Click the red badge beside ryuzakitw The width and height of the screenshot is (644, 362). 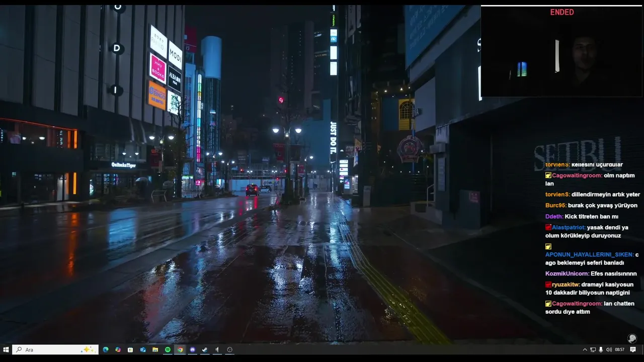tap(548, 285)
